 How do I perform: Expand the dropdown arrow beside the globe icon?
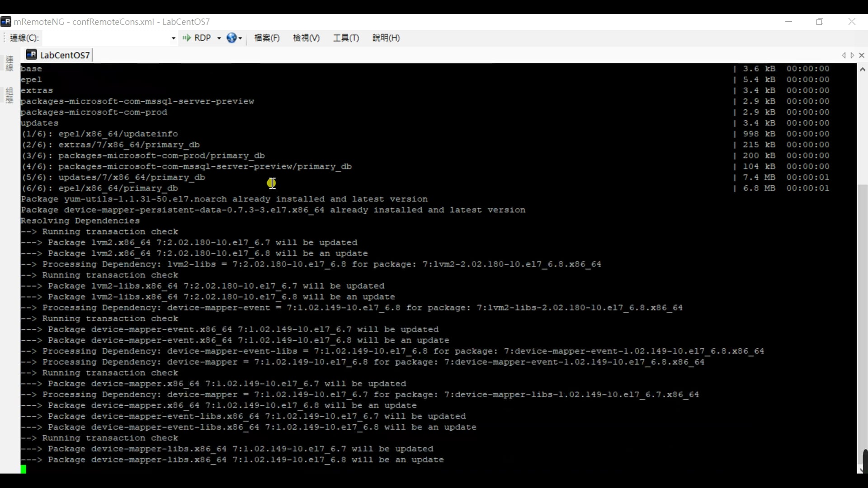pos(241,38)
